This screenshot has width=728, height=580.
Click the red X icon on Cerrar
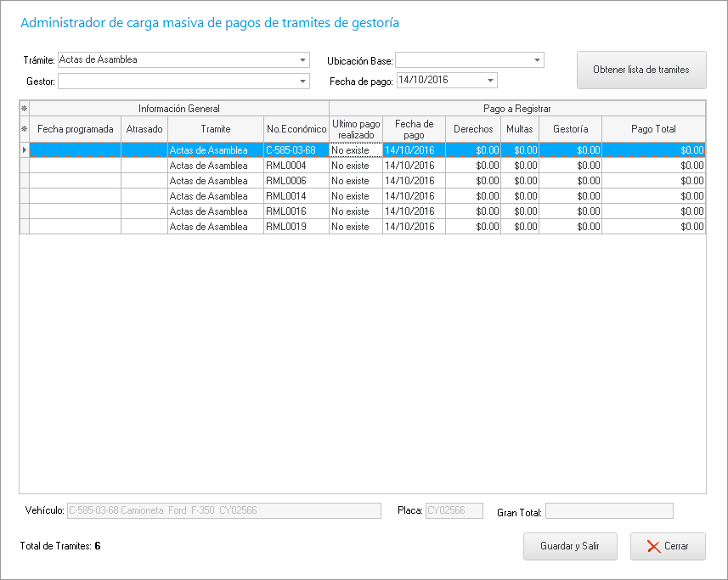pyautogui.click(x=653, y=546)
